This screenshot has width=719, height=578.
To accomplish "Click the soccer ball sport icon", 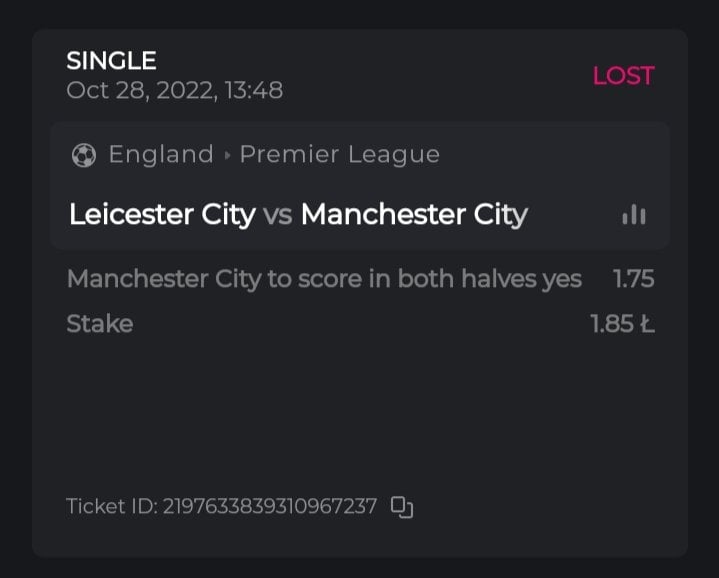I will coord(84,155).
